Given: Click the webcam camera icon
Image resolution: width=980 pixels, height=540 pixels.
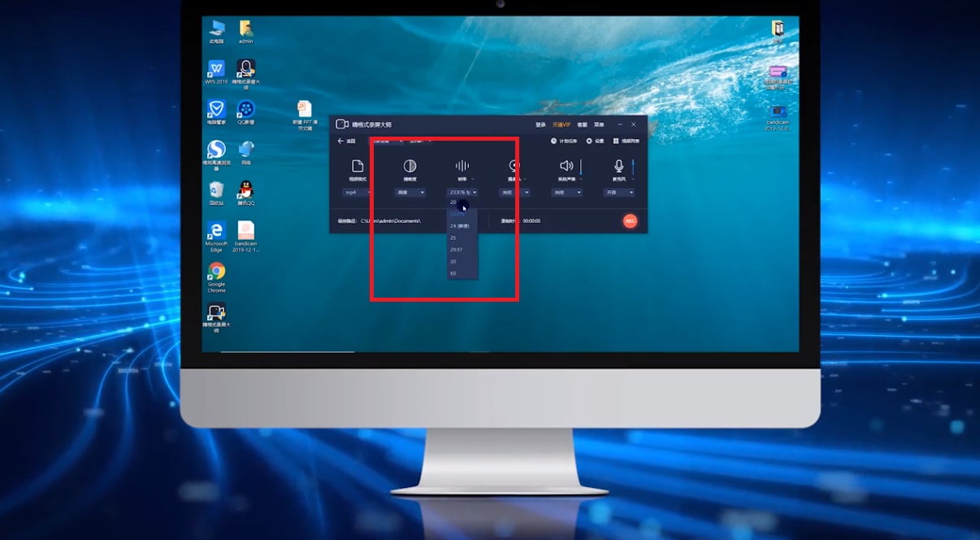Looking at the screenshot, I should pos(514,166).
